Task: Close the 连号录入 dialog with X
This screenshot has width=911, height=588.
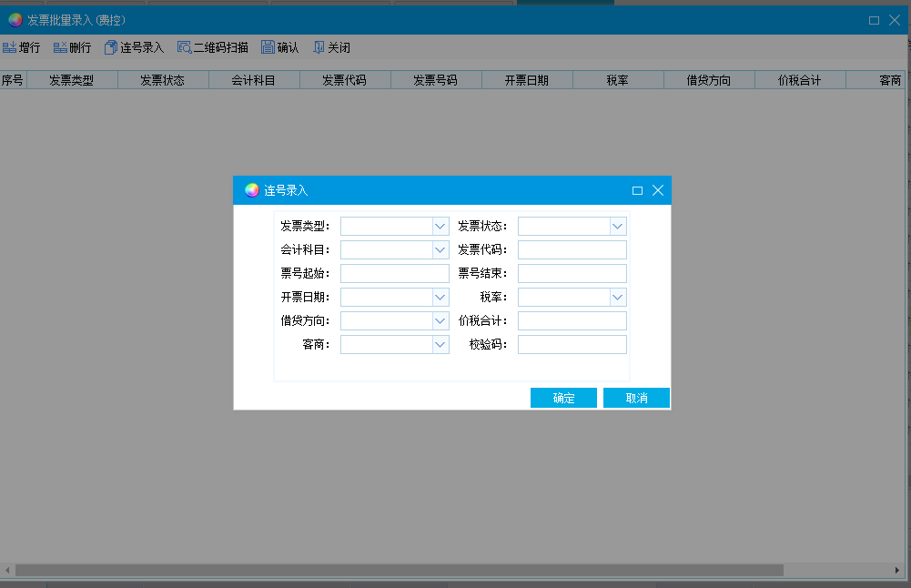Action: pyautogui.click(x=658, y=190)
